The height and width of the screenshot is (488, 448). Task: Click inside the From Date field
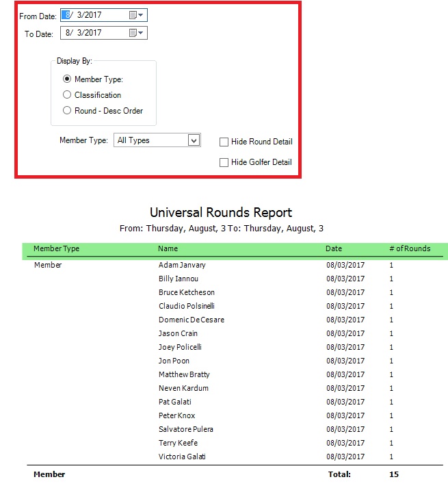pos(92,14)
